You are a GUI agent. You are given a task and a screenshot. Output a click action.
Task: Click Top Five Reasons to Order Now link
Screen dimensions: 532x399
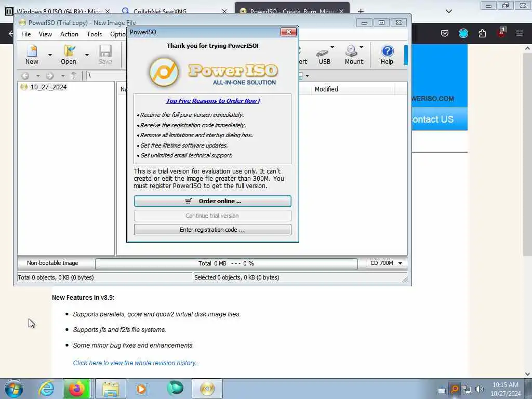click(x=213, y=101)
